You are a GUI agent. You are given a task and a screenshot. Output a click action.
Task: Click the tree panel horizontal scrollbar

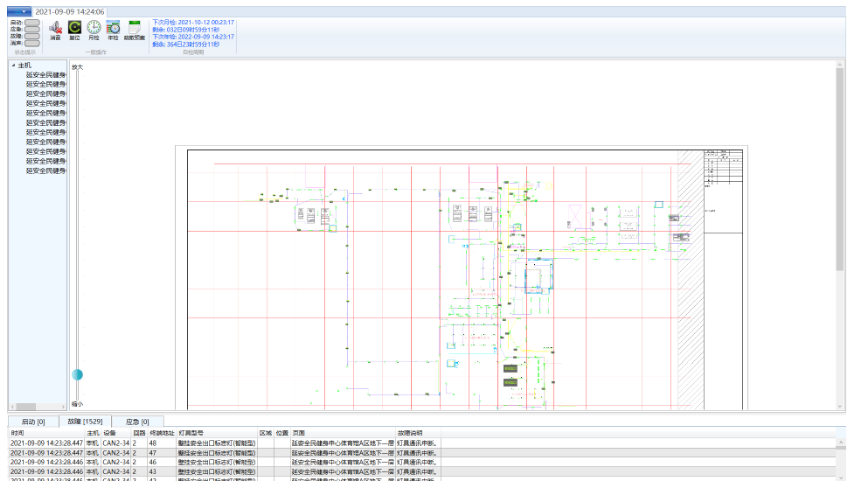coord(28,406)
